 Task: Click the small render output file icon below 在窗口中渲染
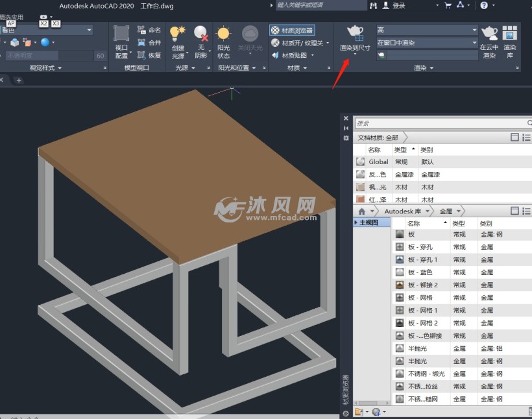[x=381, y=55]
